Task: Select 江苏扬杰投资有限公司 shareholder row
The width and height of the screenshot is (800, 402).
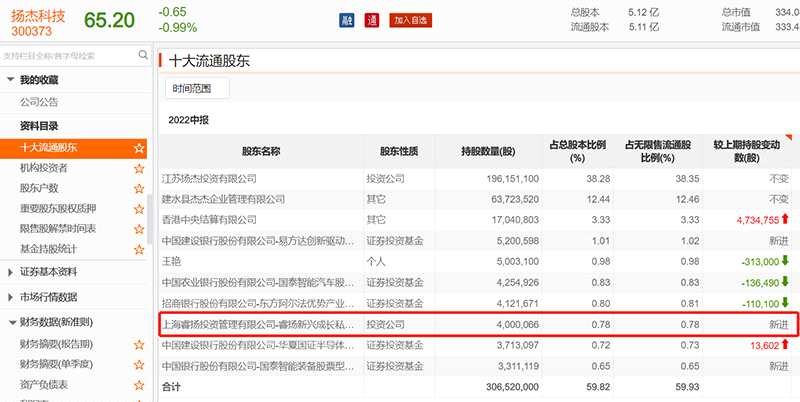Action: (477, 179)
